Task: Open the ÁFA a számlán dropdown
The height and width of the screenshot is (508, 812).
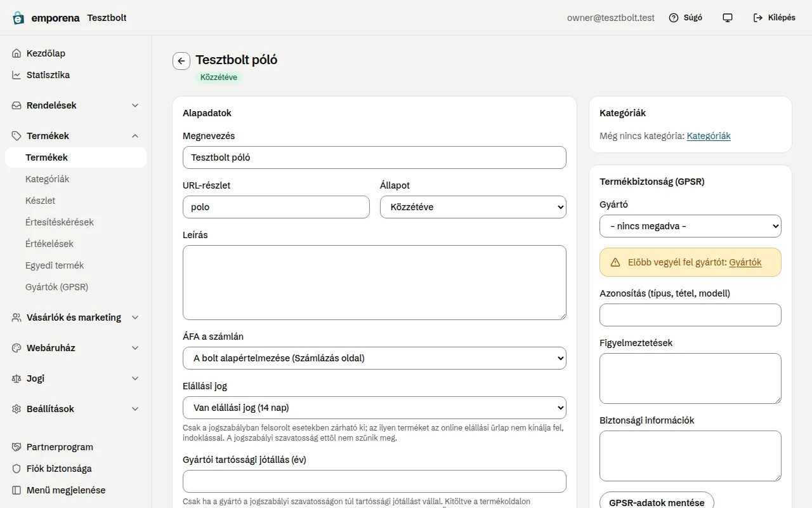Action: pyautogui.click(x=374, y=358)
